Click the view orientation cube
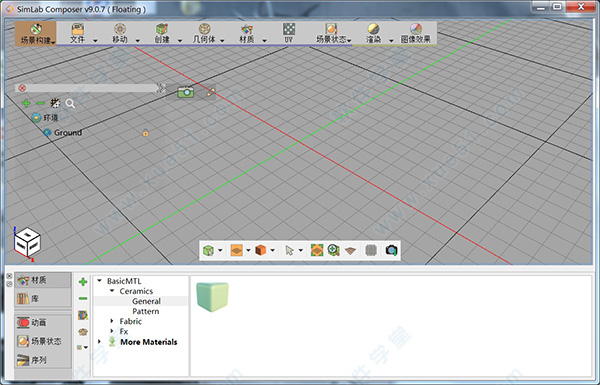Screen dimensions: 600x385 click(27, 243)
